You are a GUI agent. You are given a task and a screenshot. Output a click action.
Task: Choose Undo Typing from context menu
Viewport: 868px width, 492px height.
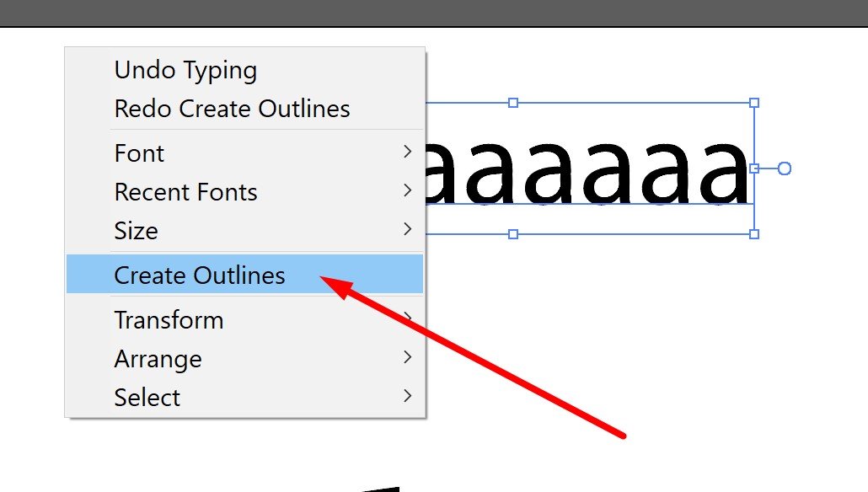pos(244,70)
